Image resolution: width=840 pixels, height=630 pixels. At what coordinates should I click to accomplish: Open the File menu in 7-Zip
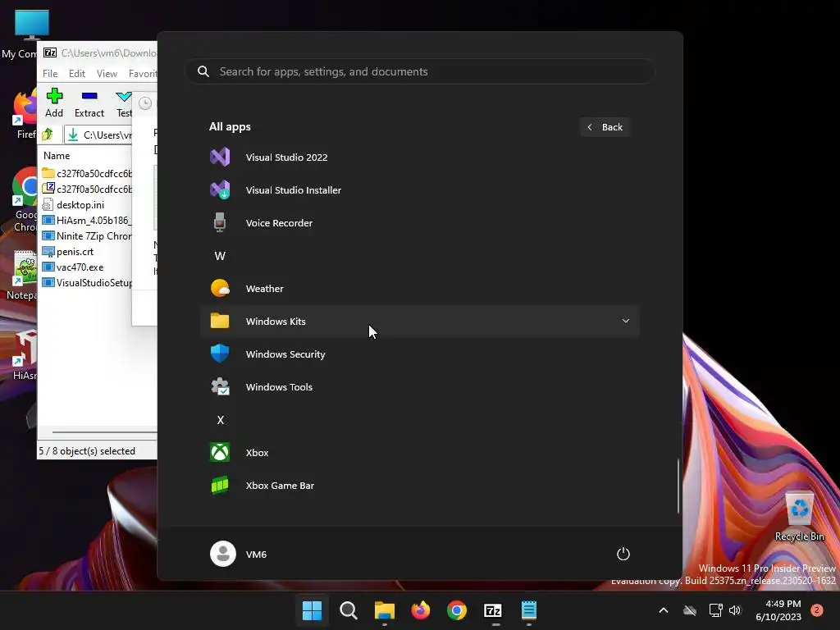[x=50, y=73]
